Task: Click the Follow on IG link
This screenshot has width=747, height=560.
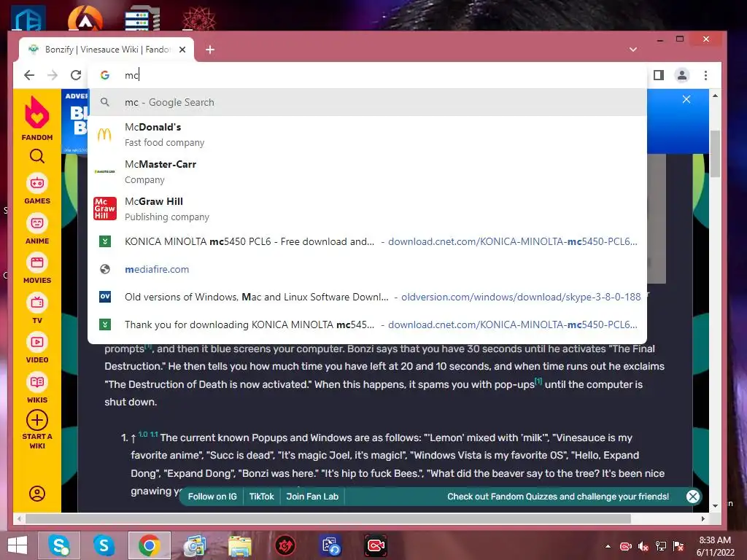Action: pos(212,496)
